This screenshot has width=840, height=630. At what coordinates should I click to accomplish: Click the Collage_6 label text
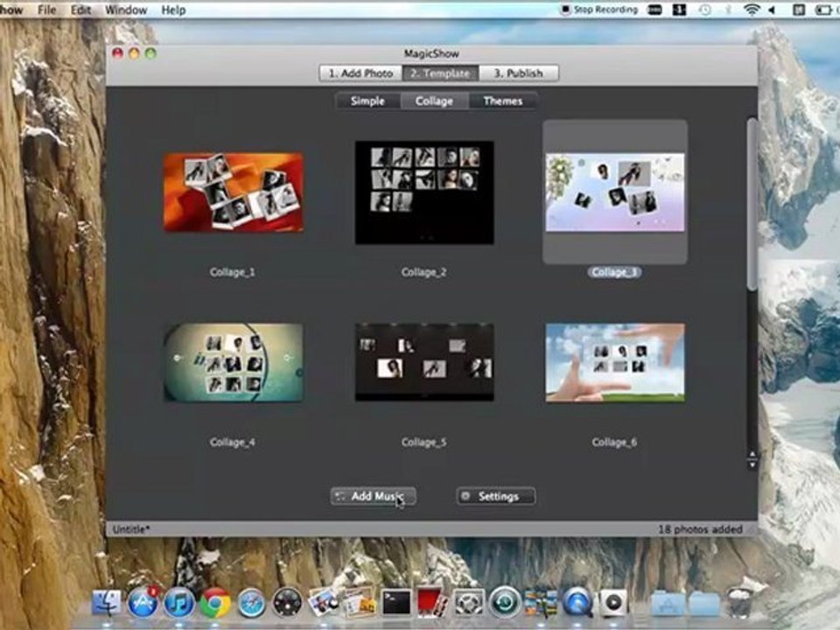pos(614,442)
